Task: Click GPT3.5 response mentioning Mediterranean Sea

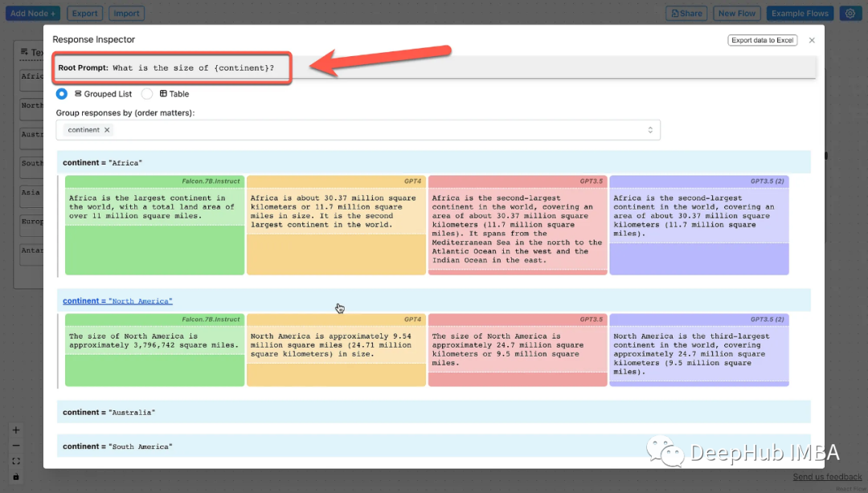Action: tap(518, 229)
